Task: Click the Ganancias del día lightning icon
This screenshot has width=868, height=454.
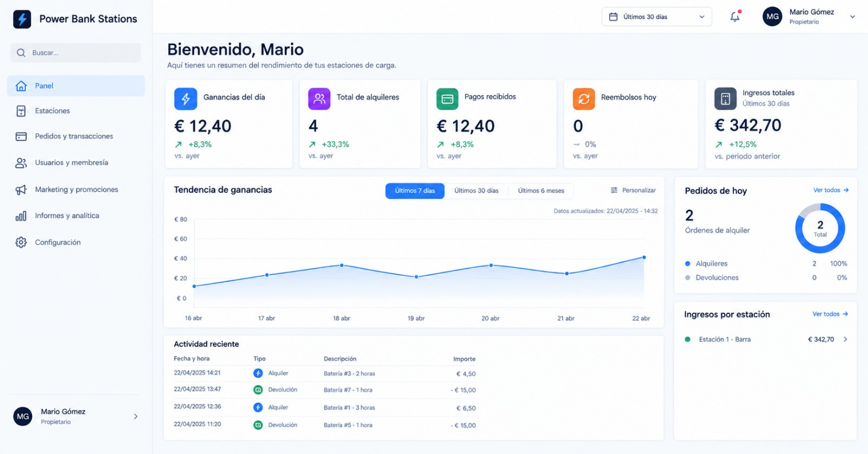Action: pos(186,99)
